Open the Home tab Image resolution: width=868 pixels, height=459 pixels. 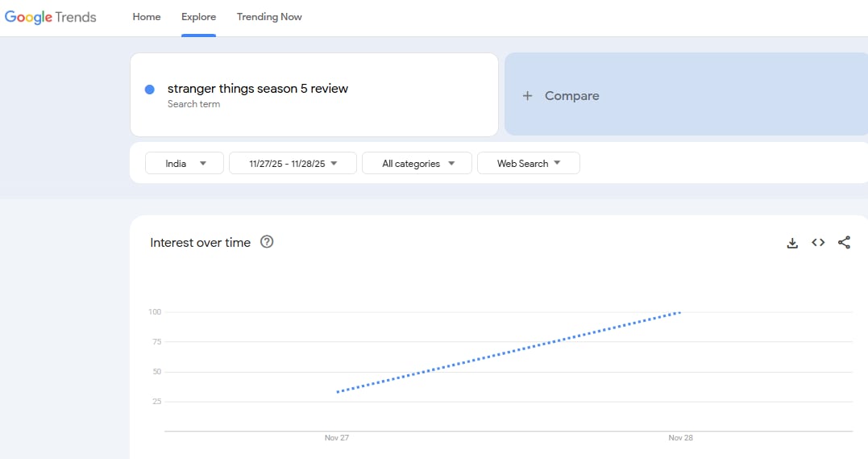[147, 17]
